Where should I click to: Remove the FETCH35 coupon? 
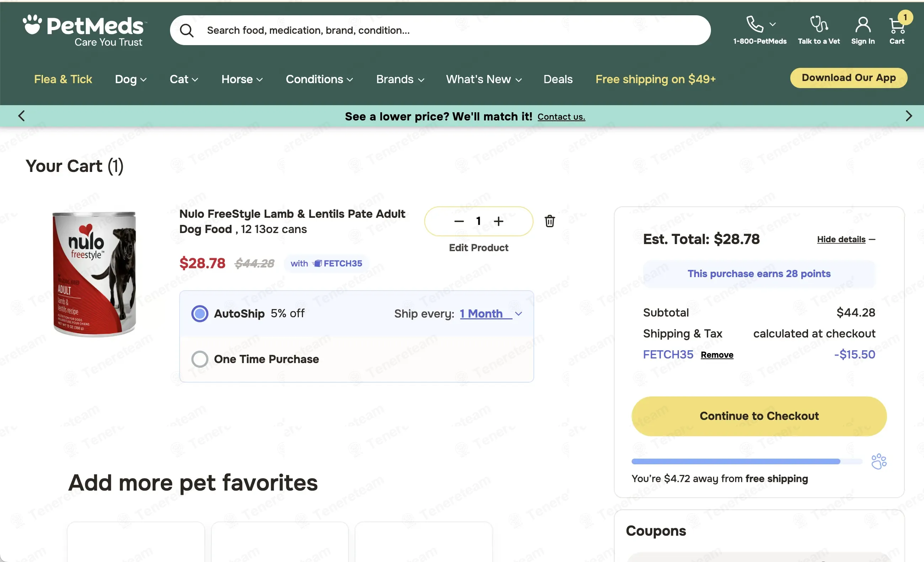pos(717,355)
